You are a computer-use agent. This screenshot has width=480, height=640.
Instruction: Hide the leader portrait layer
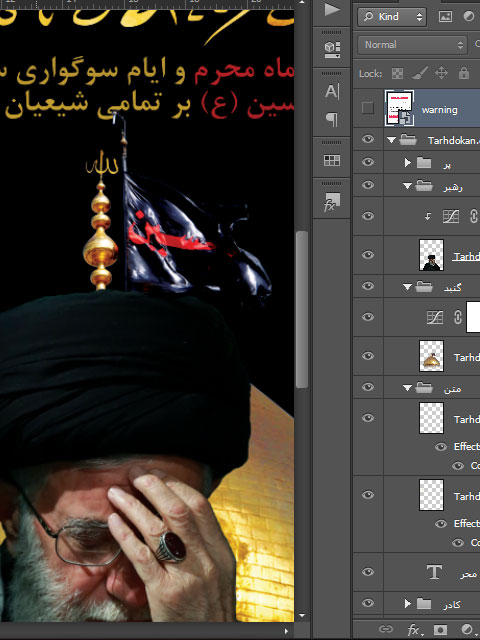coord(368,255)
